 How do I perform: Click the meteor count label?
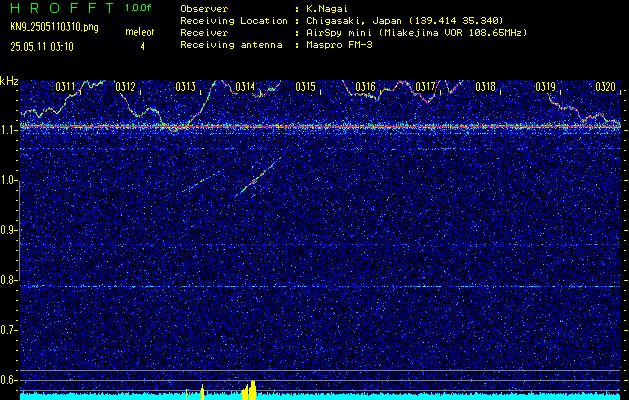(140, 32)
